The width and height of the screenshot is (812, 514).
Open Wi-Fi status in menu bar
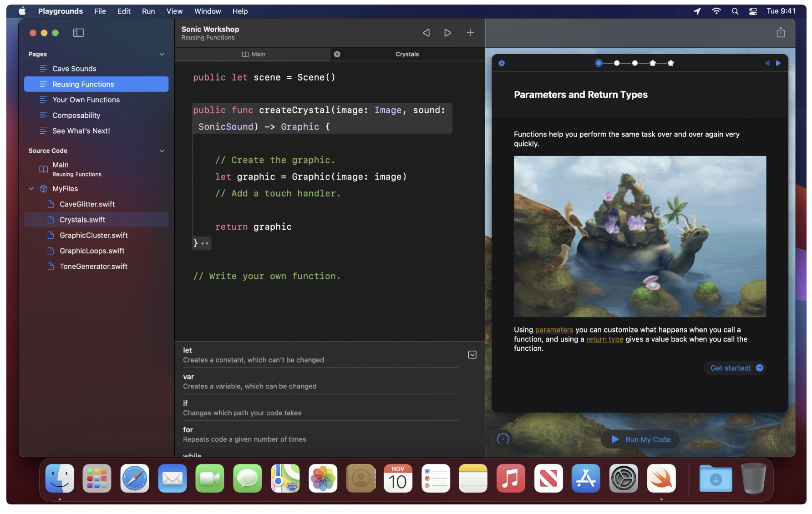point(716,11)
